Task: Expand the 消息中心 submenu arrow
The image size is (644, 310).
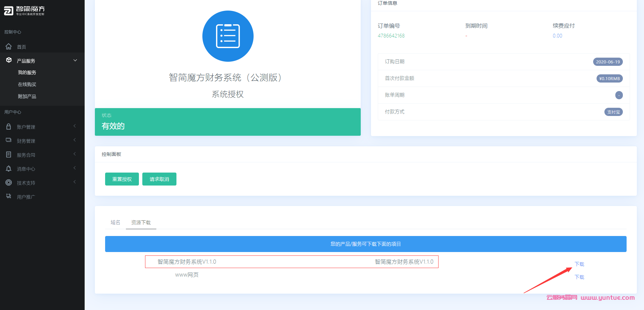Action: 75,168
